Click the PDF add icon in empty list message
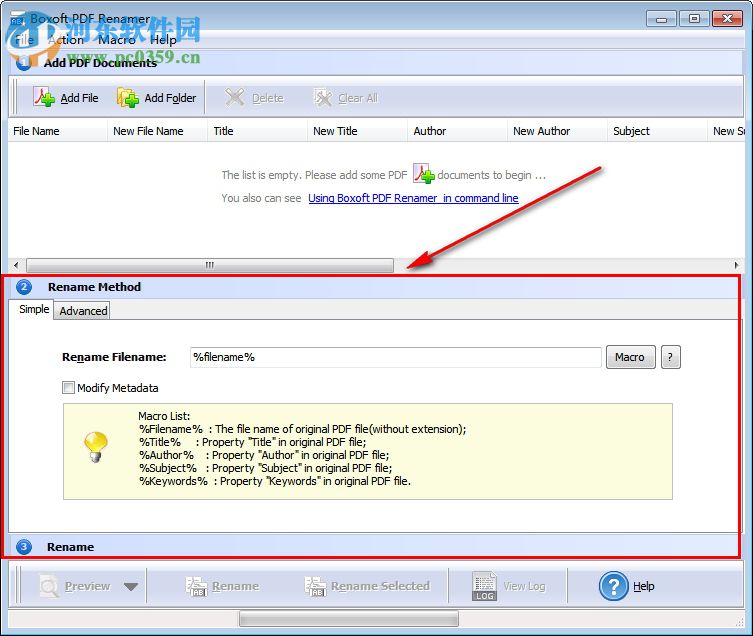The image size is (753, 636). coord(424,174)
